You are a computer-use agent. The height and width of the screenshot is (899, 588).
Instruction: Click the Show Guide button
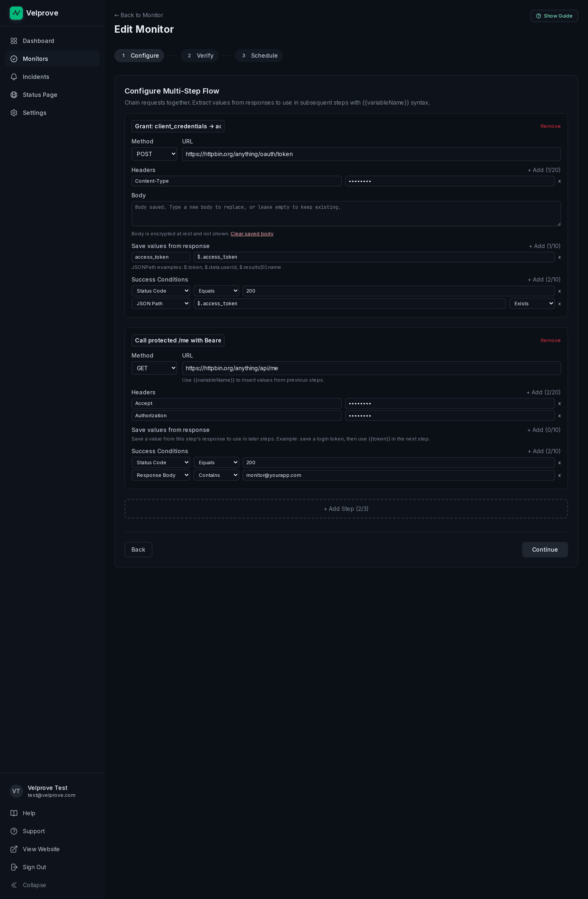pyautogui.click(x=554, y=16)
